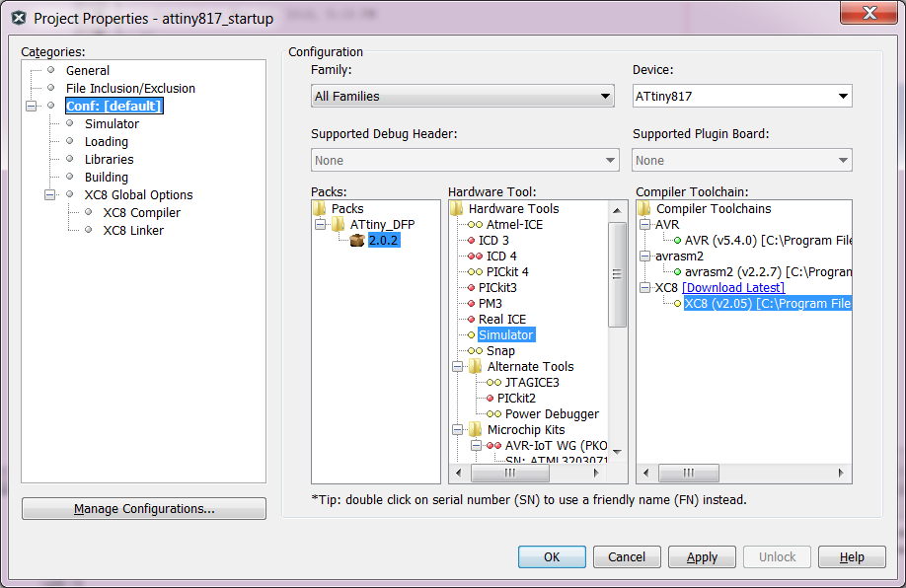Click the yellow status dots beside PICkit 4
The width and height of the screenshot is (906, 588).
click(x=475, y=272)
